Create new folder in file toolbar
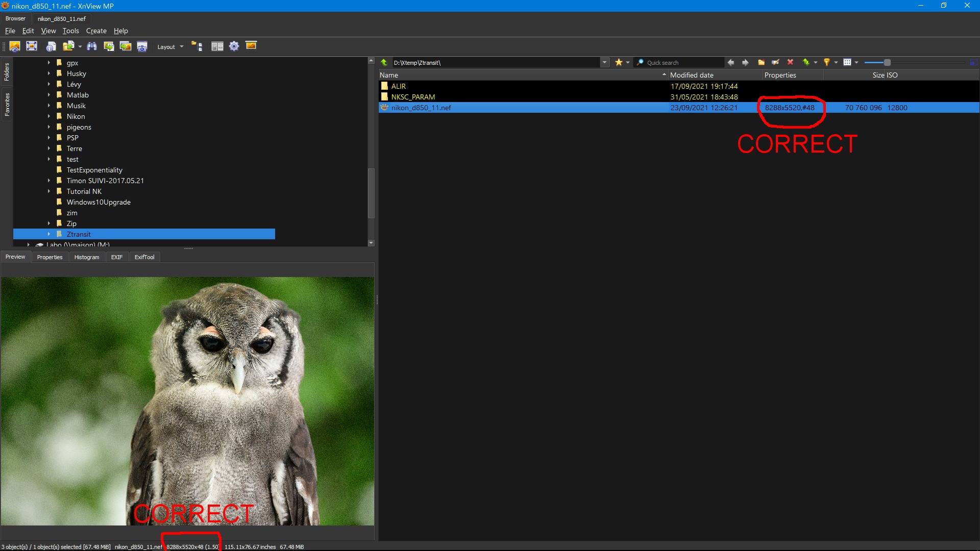980x551 pixels. (x=761, y=62)
